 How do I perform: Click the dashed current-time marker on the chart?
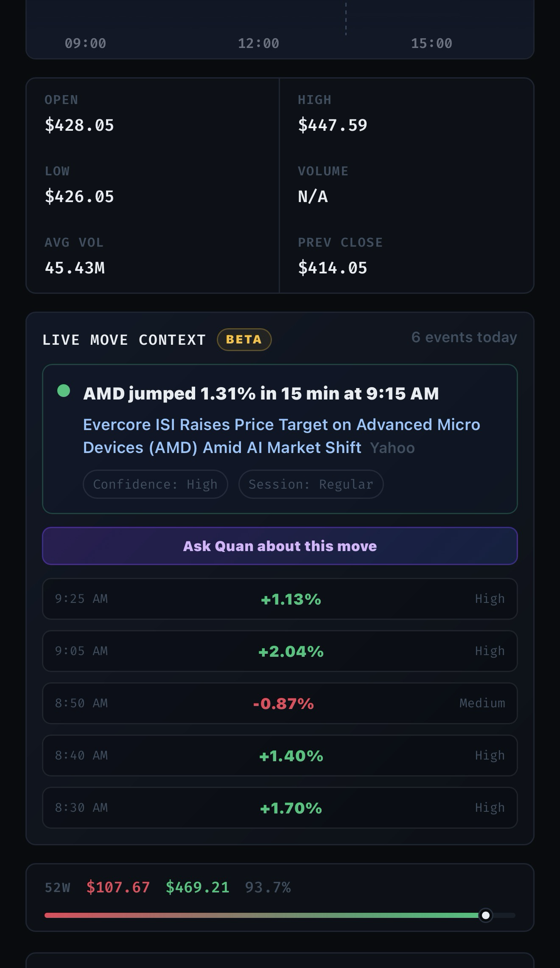coord(346,19)
